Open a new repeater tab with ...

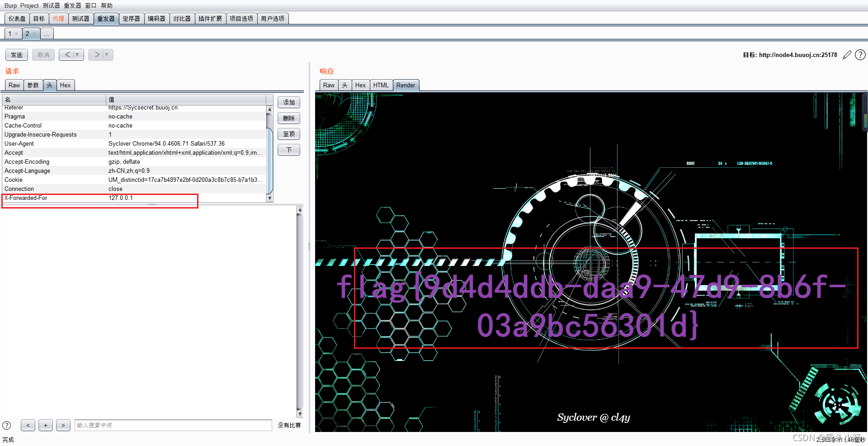47,34
